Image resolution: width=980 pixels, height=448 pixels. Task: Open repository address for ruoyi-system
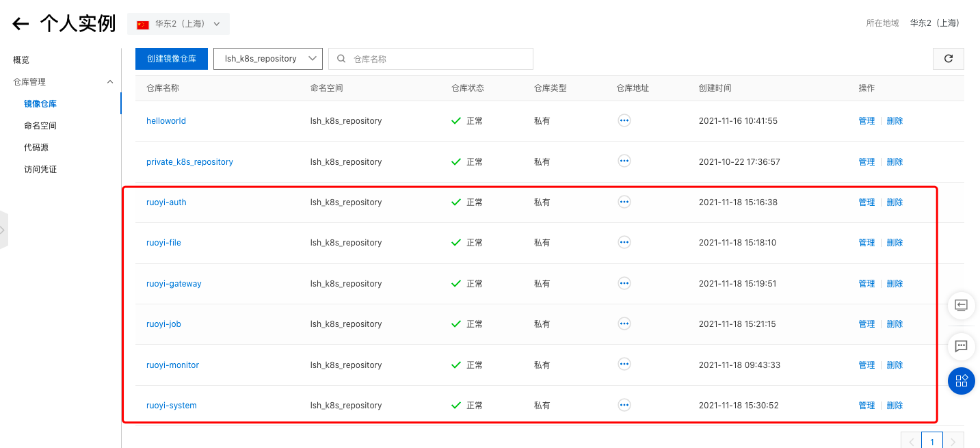pos(624,405)
